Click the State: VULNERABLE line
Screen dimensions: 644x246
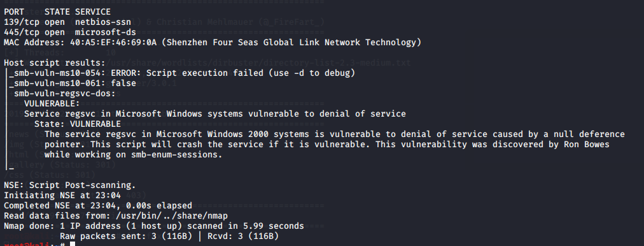[77, 124]
